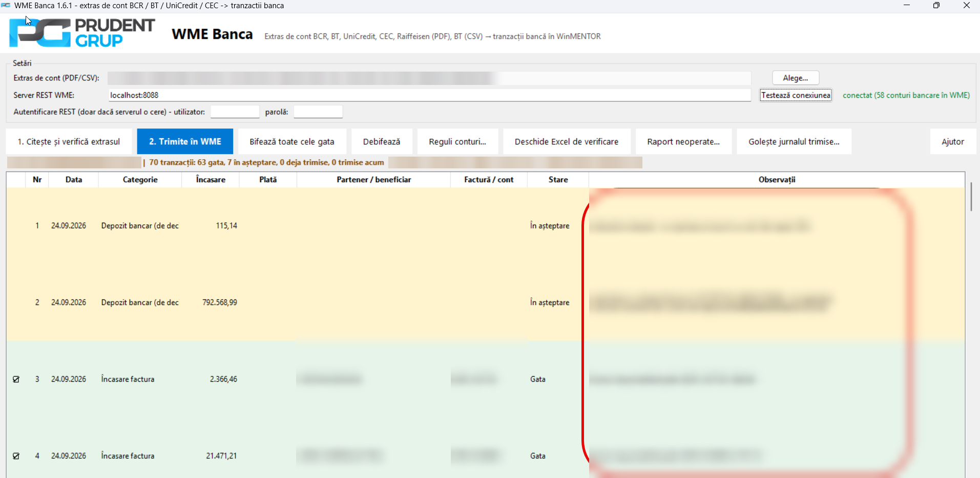The height and width of the screenshot is (478, 980).
Task: Click the Extras de cont path field
Action: click(429, 78)
